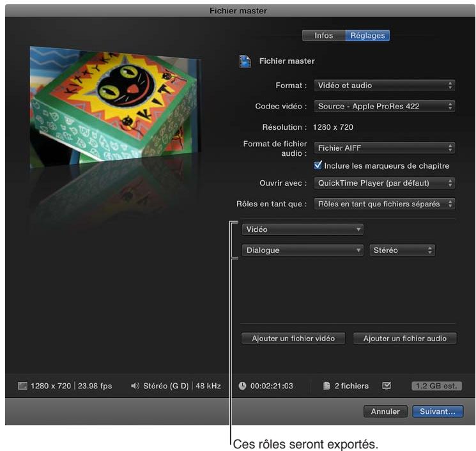Click the Fichier master document icon
476x451 pixels.
[x=245, y=61]
